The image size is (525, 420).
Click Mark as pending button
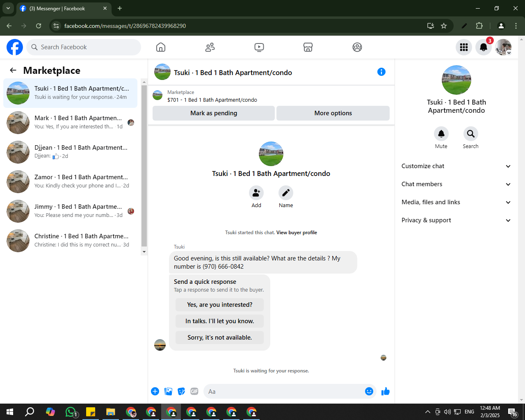[x=214, y=113]
